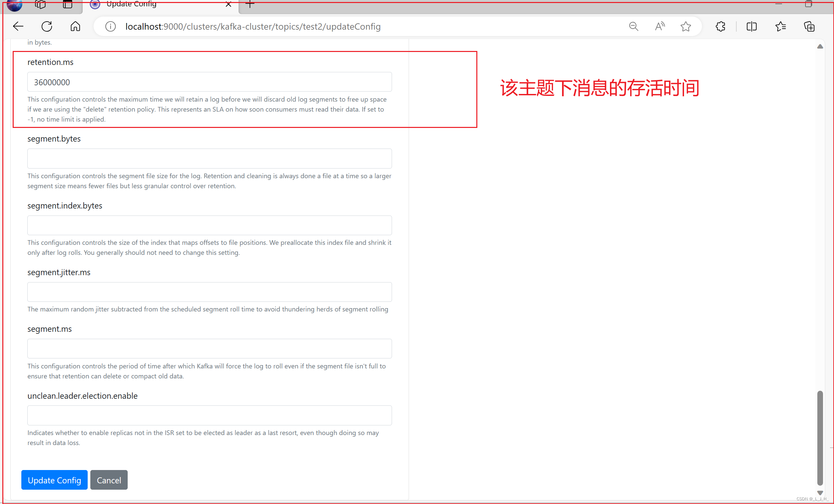Go to browser home page icon
Image resolution: width=834 pixels, height=504 pixels.
(x=75, y=26)
